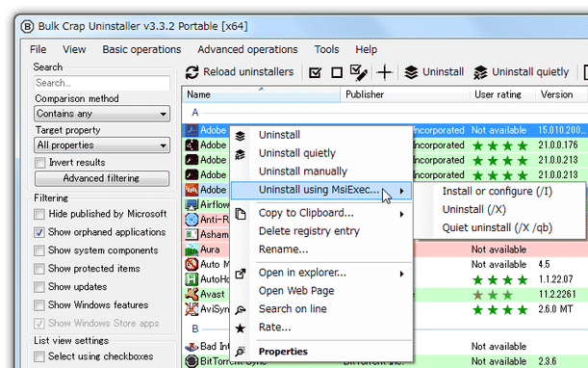Select Install or configure (/I)
The height and width of the screenshot is (368, 588).
pos(498,192)
